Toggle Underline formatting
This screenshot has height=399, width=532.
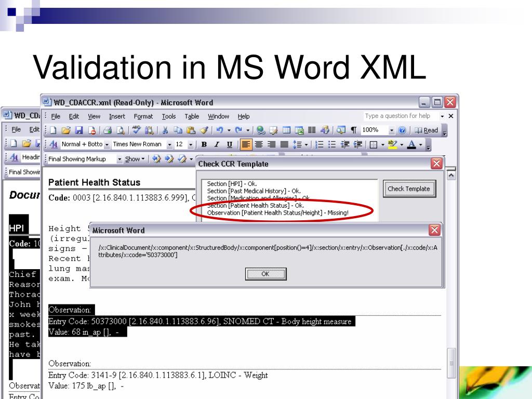229,144
